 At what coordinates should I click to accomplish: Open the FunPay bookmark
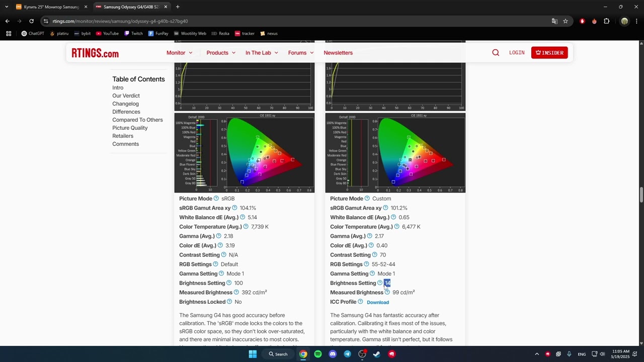[x=158, y=34]
